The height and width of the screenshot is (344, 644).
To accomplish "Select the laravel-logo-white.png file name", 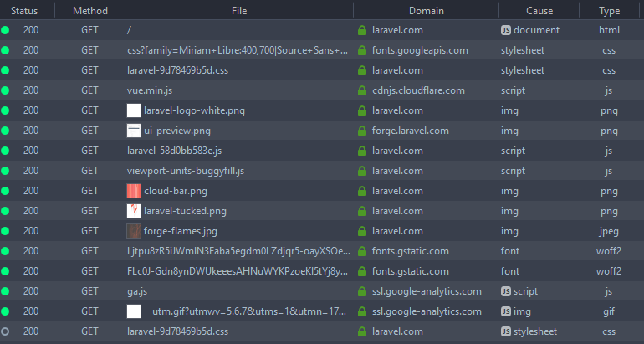I will click(194, 110).
